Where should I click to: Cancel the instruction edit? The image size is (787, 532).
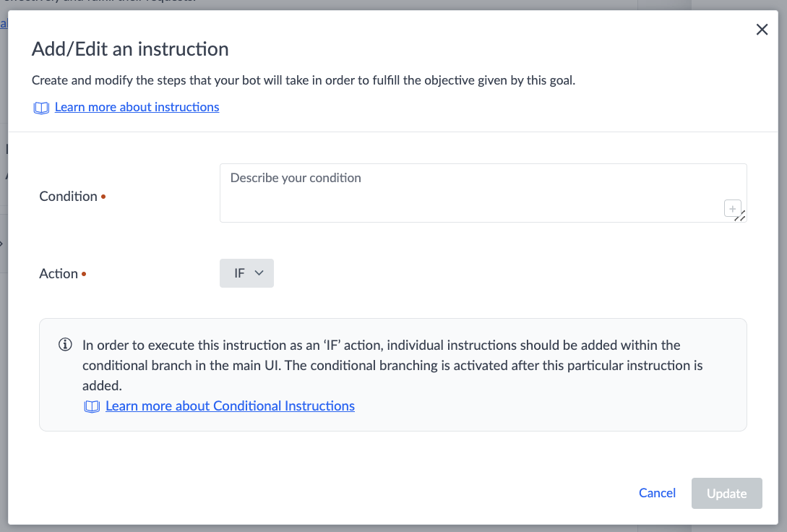click(657, 493)
